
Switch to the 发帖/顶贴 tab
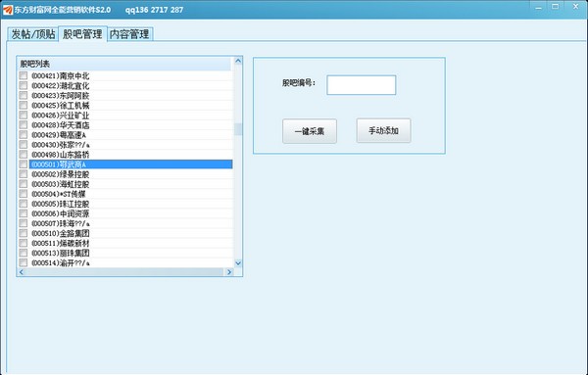coord(33,34)
